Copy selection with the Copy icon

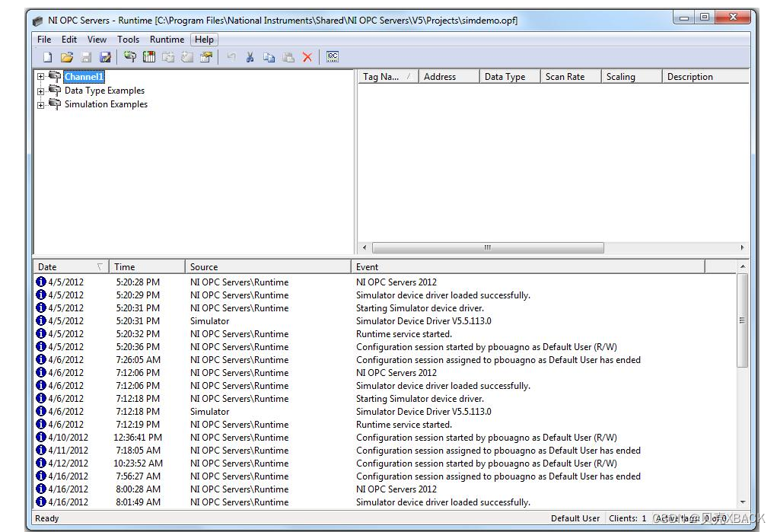269,57
